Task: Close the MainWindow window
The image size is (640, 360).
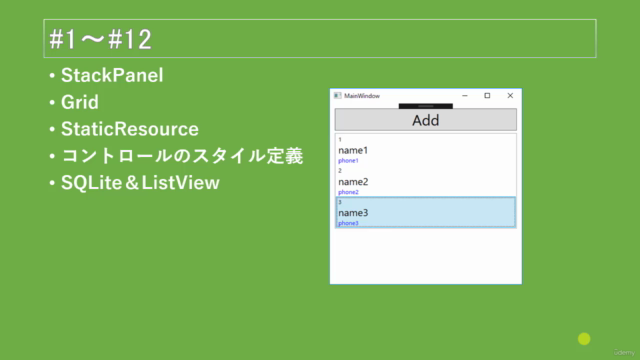Action: click(510, 96)
